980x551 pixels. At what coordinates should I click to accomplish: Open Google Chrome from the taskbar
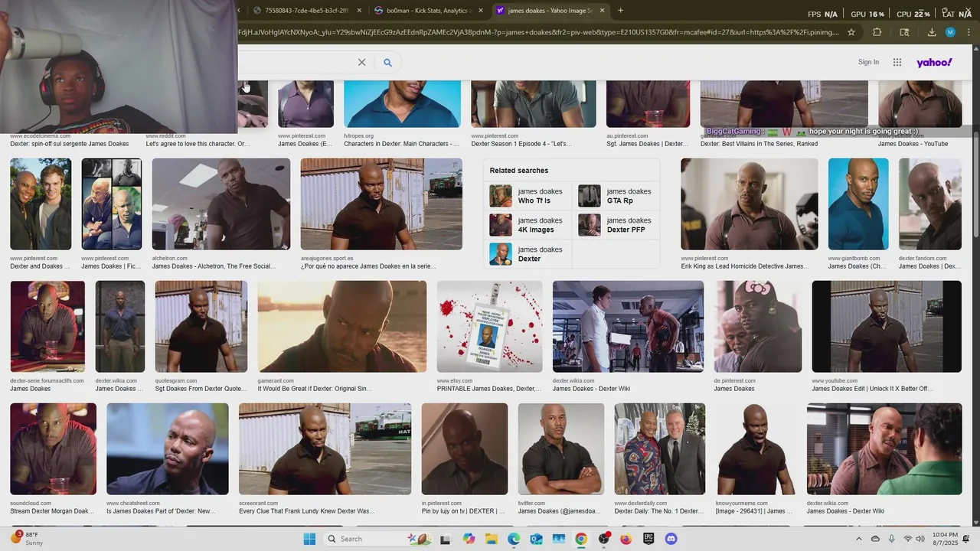click(x=581, y=539)
